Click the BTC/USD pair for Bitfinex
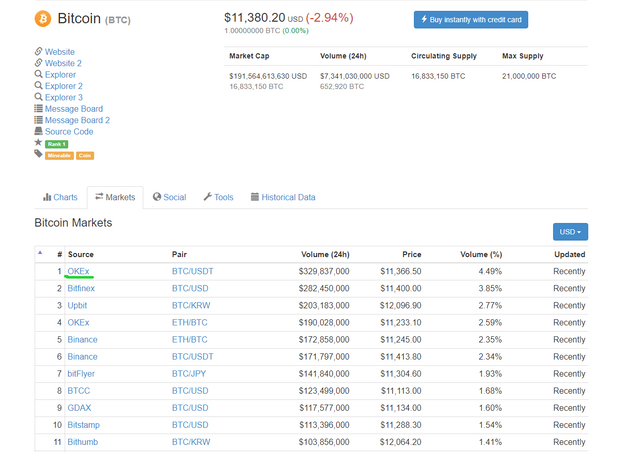This screenshot has height=452, width=640. pyautogui.click(x=190, y=289)
